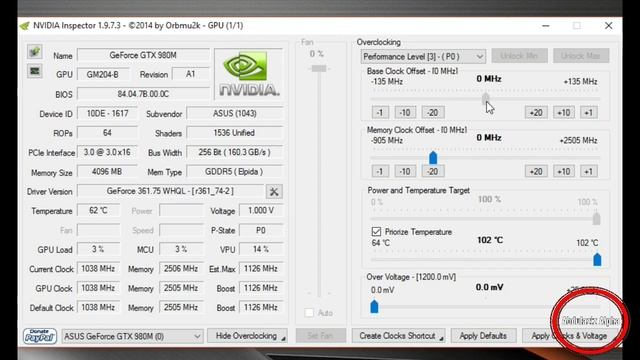
Task: Click the Bus Width value 256 Bit
Action: click(235, 152)
